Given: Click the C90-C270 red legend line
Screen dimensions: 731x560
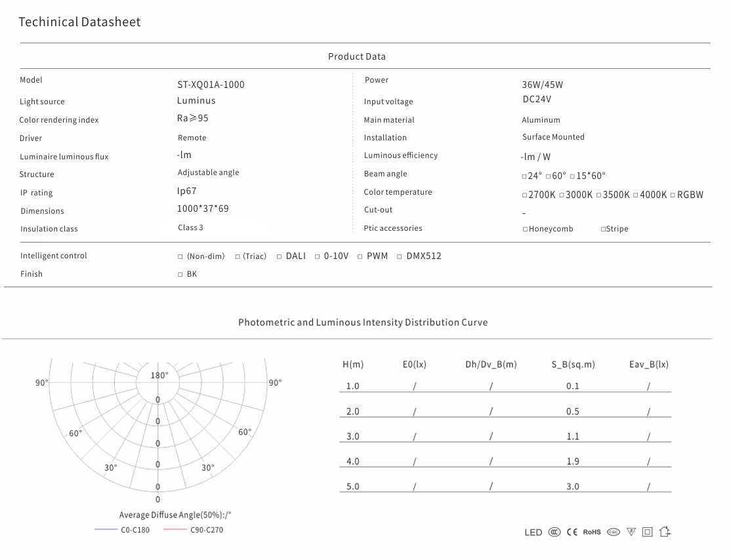Looking at the screenshot, I should pyautogui.click(x=175, y=530).
